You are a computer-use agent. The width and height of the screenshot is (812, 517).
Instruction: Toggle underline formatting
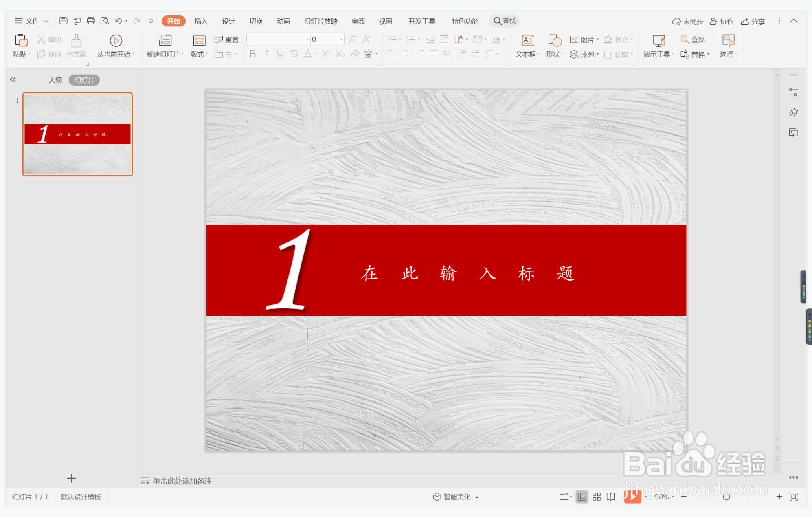[280, 53]
